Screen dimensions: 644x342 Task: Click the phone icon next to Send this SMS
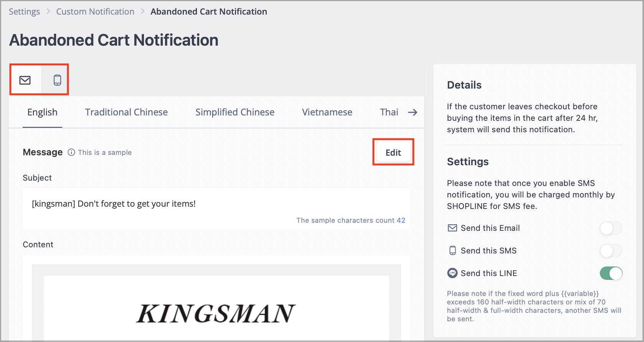point(453,250)
